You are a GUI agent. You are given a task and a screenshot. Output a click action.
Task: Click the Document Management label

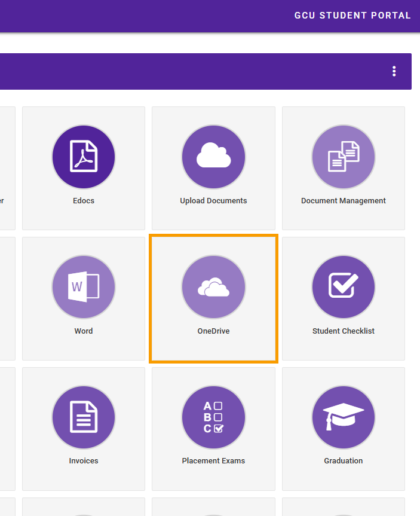pyautogui.click(x=344, y=201)
